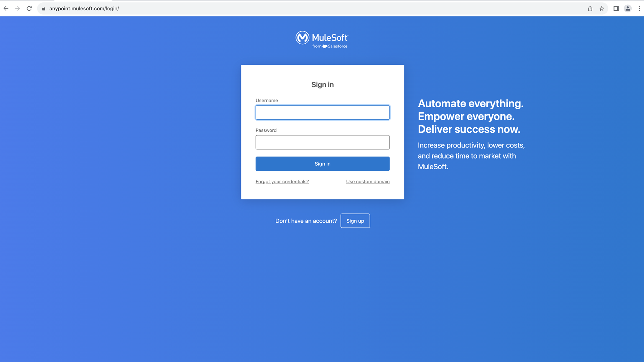644x362 pixels.
Task: Focus the Password input field
Action: pos(322,142)
